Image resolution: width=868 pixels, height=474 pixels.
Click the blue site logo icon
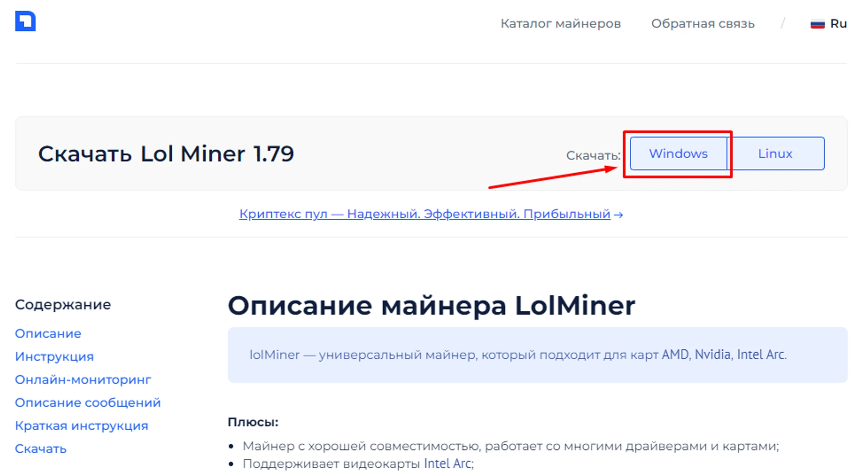(25, 21)
